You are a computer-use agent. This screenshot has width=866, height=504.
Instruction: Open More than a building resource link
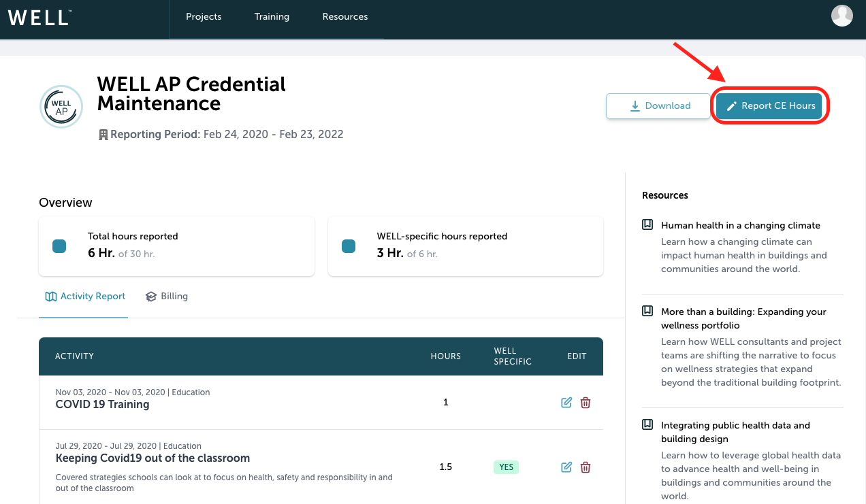(743, 318)
